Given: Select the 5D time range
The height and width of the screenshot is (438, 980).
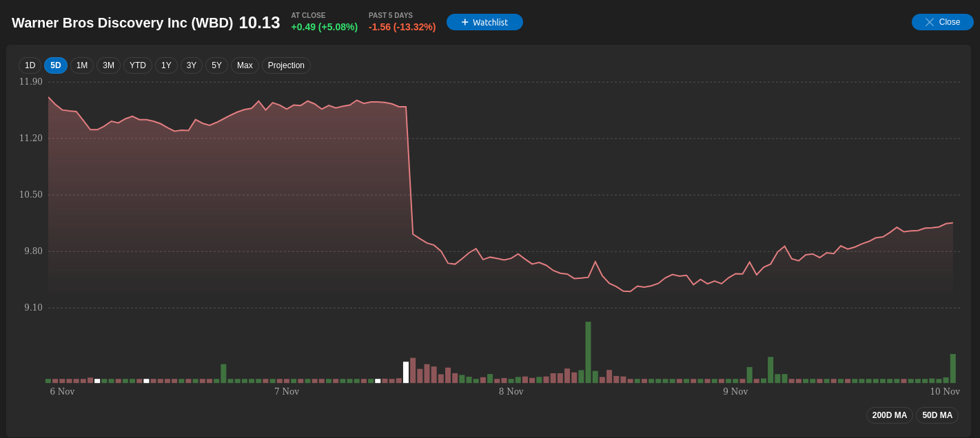Looking at the screenshot, I should [56, 65].
